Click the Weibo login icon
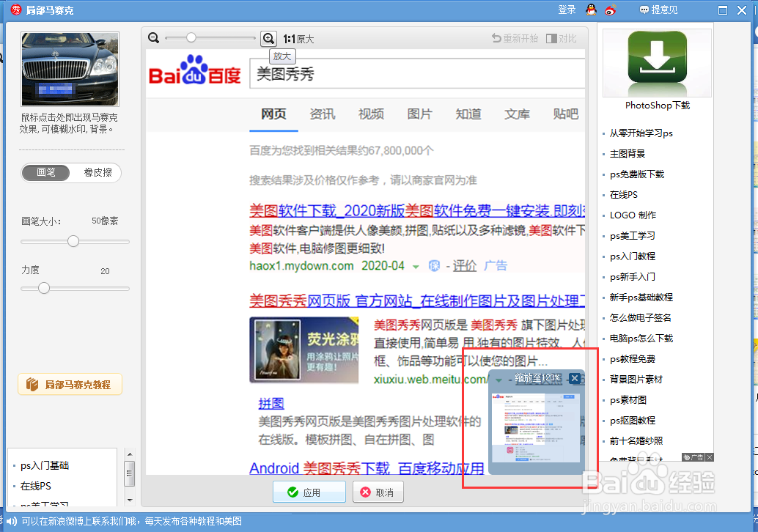 coord(611,10)
